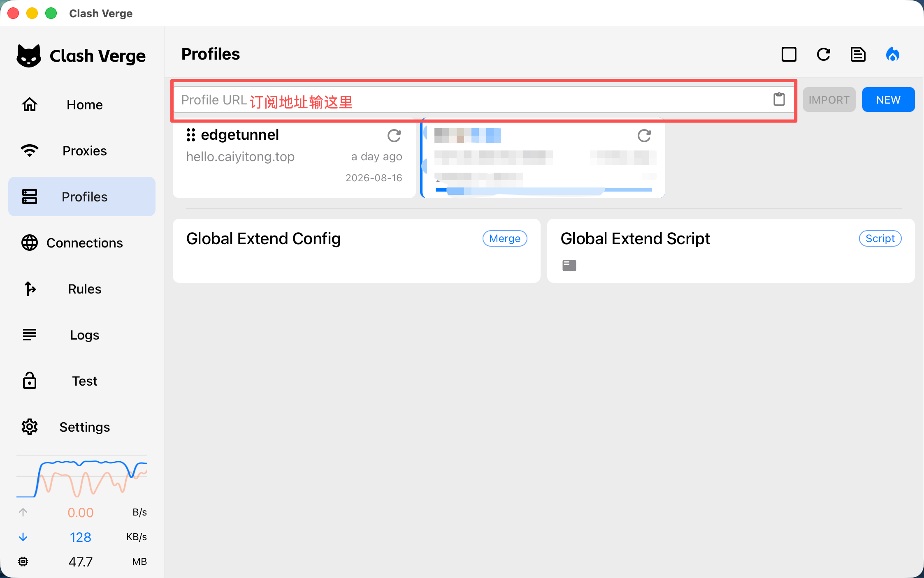Click the upload arrow icon
Screen dimensions: 924x578
pos(23,512)
